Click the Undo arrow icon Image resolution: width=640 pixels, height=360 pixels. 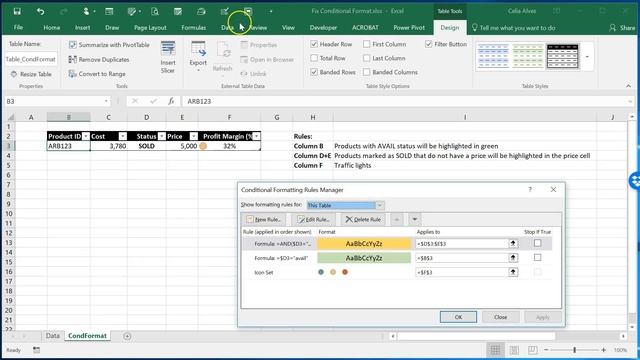click(40, 11)
